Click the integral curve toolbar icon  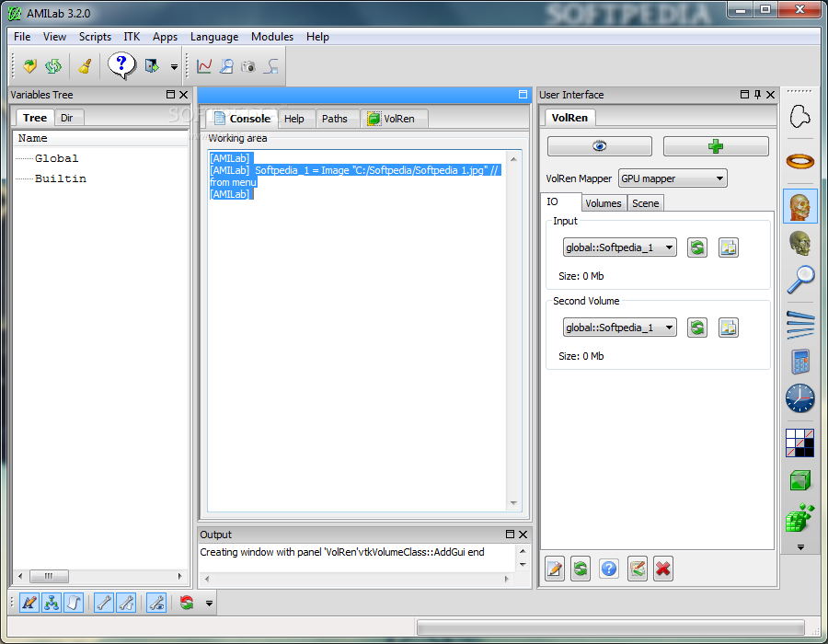tap(270, 66)
